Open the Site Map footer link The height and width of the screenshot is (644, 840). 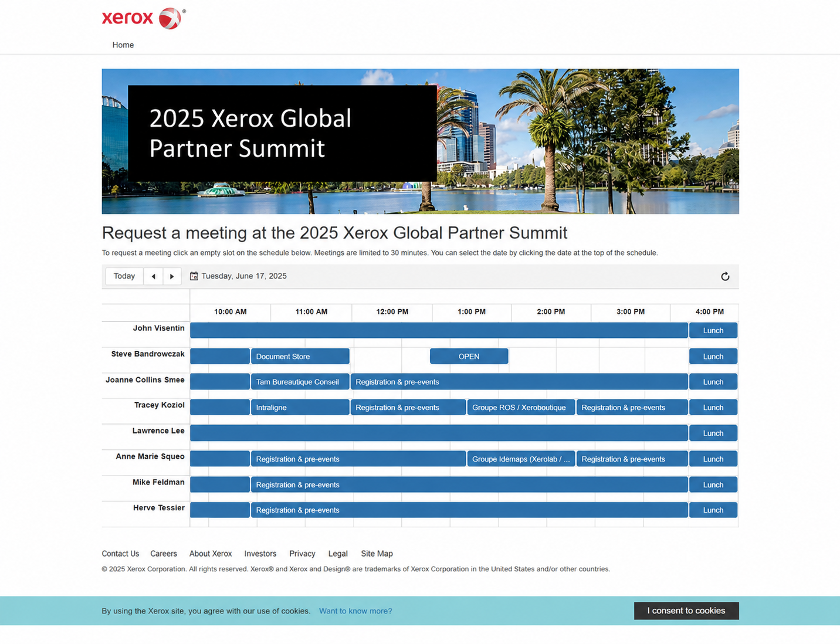pos(377,554)
